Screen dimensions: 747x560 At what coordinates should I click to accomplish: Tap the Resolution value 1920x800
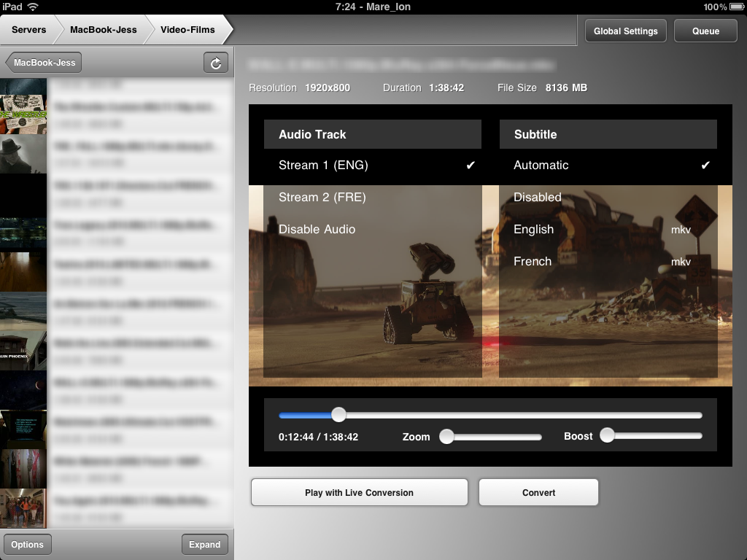328,87
